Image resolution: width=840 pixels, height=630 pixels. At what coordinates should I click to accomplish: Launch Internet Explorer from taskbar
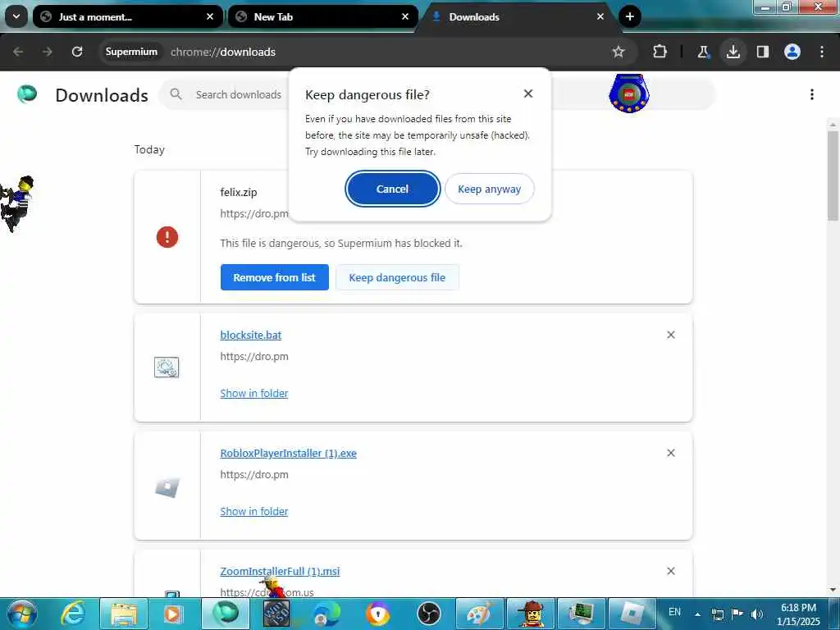(x=73, y=614)
